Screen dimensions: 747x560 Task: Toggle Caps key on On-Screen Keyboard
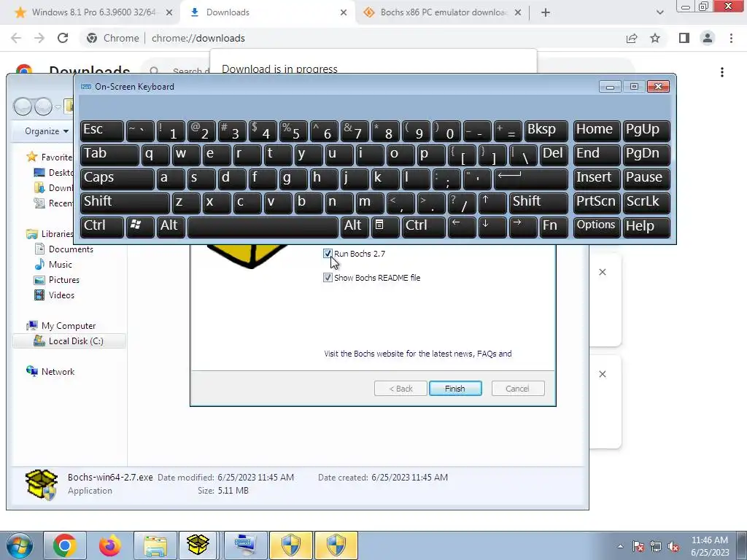117,178
